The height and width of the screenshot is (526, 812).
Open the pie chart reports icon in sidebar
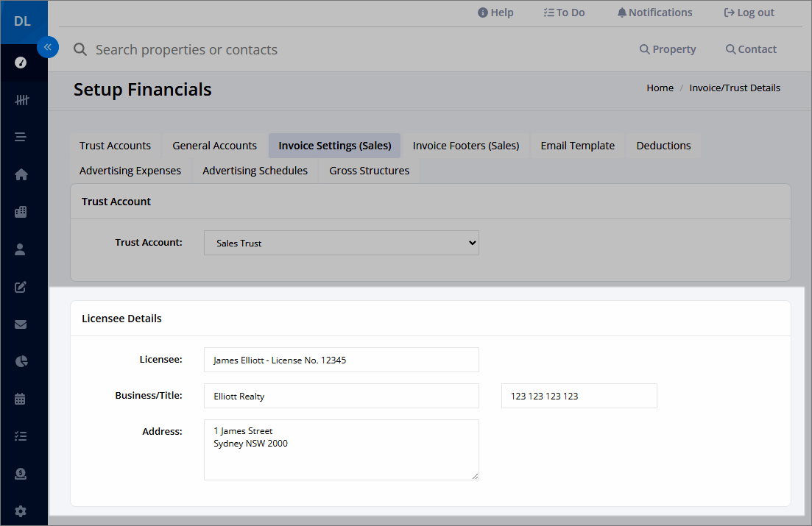pos(21,361)
